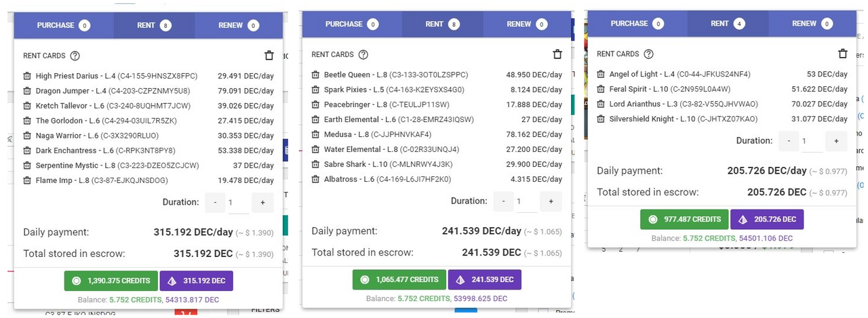Pay with 1,390.375 CREDITS button
Screen dimensions: 868x318
tap(111, 281)
